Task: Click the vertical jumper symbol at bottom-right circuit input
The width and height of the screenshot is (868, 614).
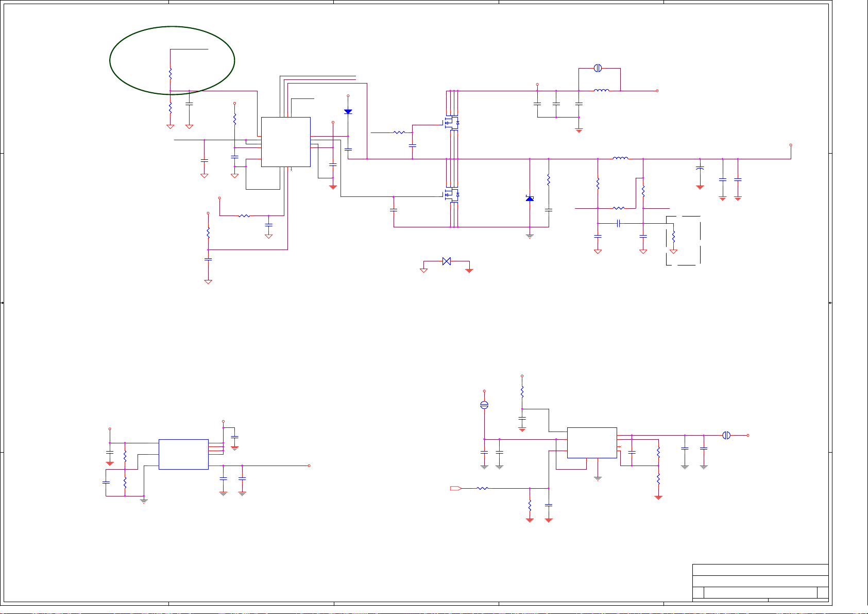Action: coord(484,405)
